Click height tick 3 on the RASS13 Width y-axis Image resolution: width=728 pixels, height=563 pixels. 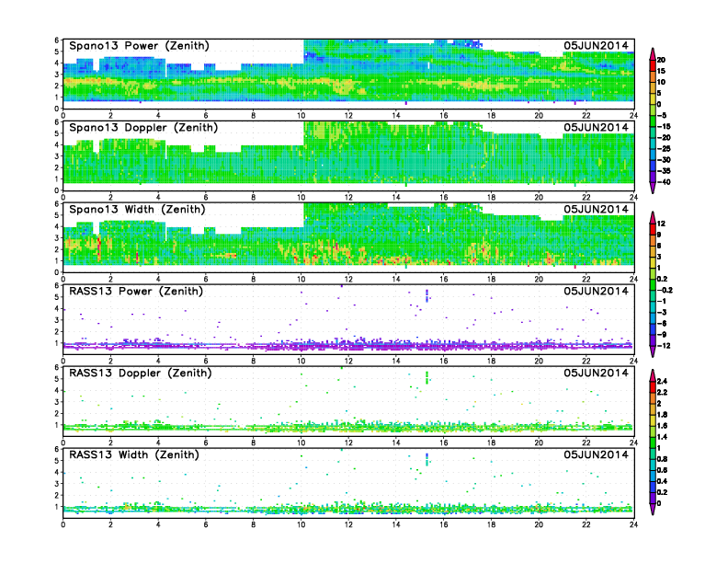click(x=57, y=484)
